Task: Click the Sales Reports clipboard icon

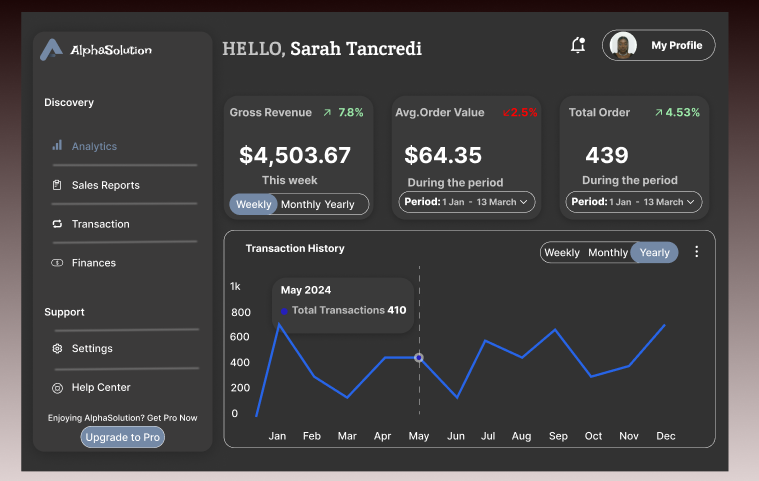Action: pos(57,185)
